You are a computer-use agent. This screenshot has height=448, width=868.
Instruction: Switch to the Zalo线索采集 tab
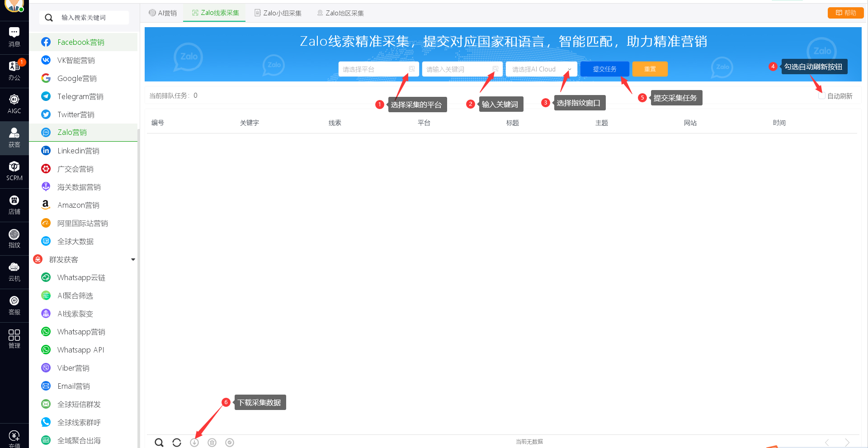click(215, 13)
